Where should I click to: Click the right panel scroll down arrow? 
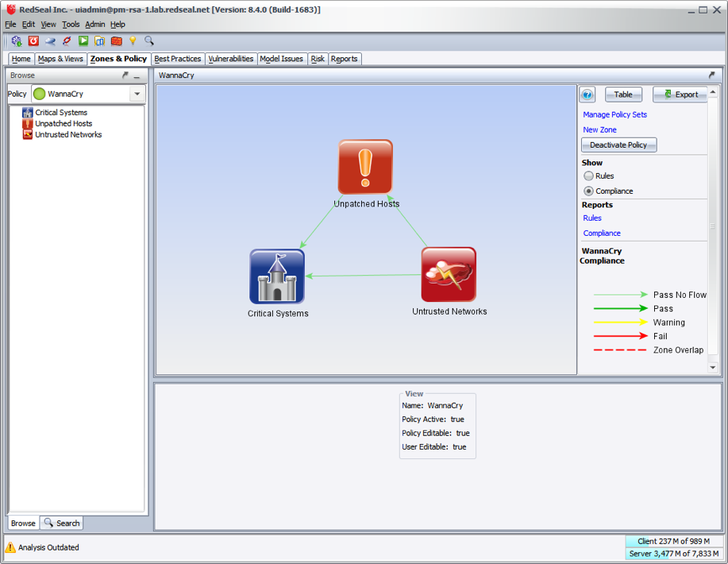point(713,367)
